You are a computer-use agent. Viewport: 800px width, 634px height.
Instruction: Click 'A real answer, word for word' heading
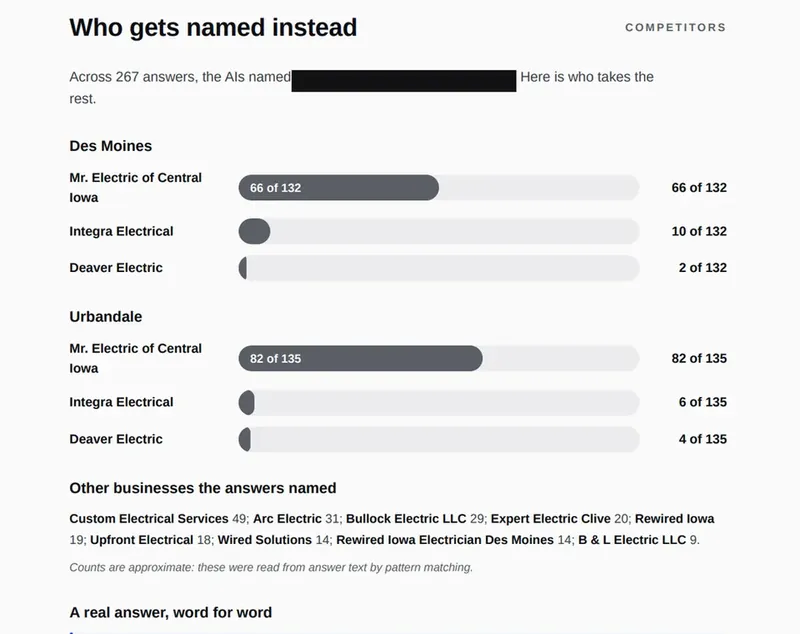[170, 613]
